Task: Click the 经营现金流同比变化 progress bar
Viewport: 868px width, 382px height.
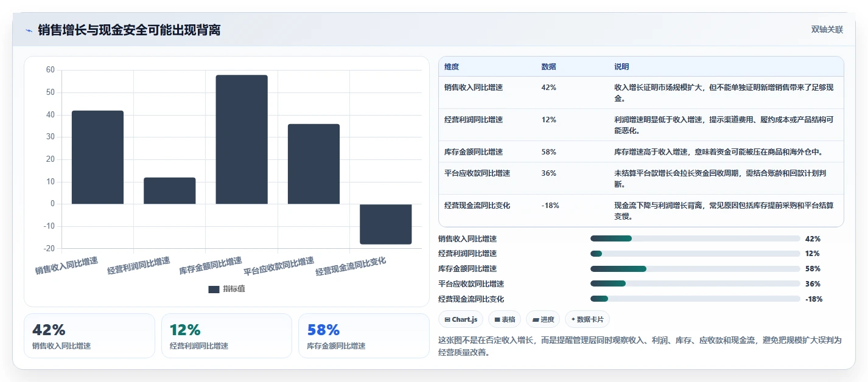Action: tap(695, 299)
